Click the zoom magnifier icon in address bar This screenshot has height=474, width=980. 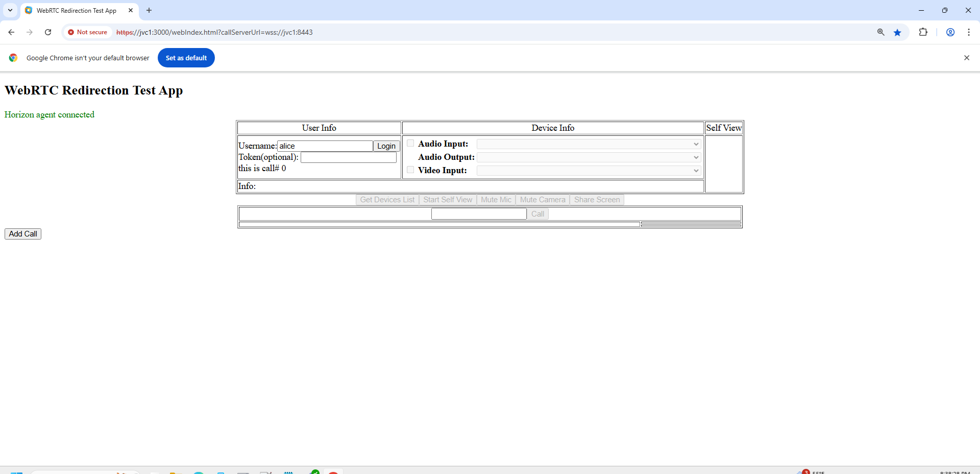(880, 32)
